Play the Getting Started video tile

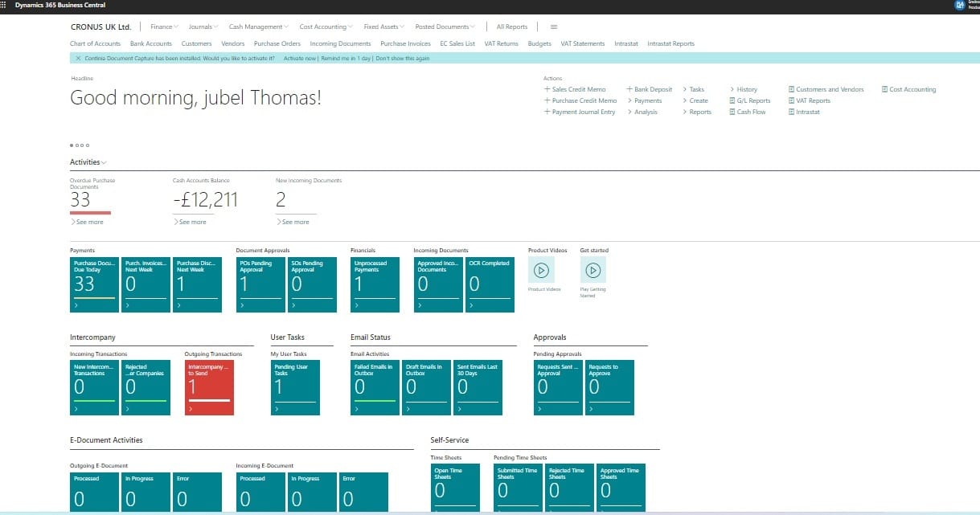pos(593,270)
